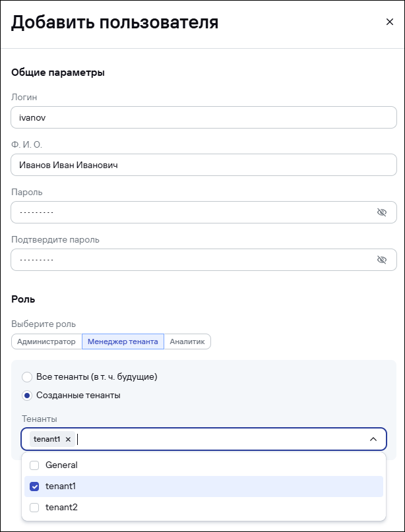Check the General tenant checkbox
The width and height of the screenshot is (405, 532).
(x=35, y=465)
